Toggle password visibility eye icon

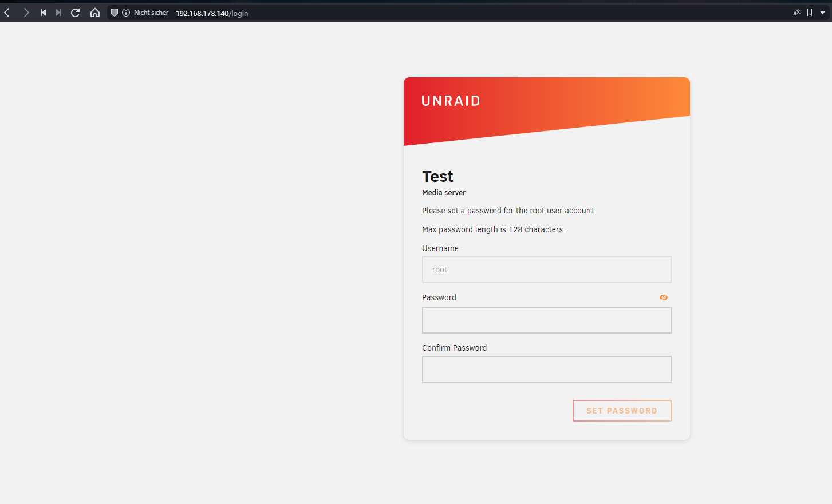(x=664, y=297)
